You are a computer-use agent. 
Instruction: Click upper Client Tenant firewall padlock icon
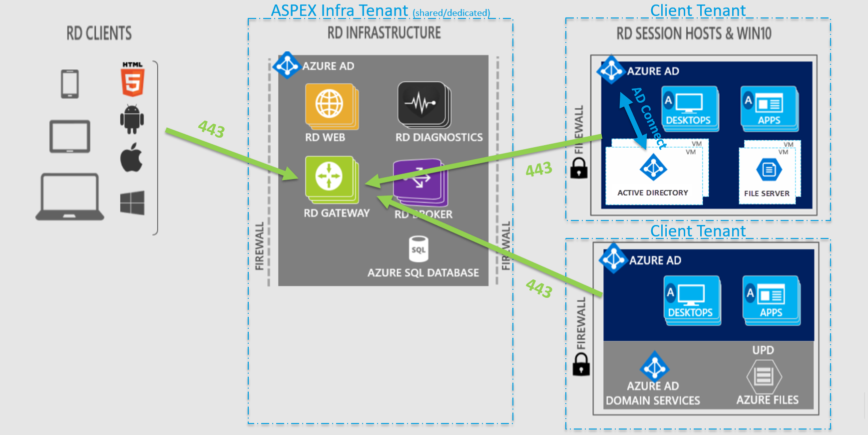579,168
